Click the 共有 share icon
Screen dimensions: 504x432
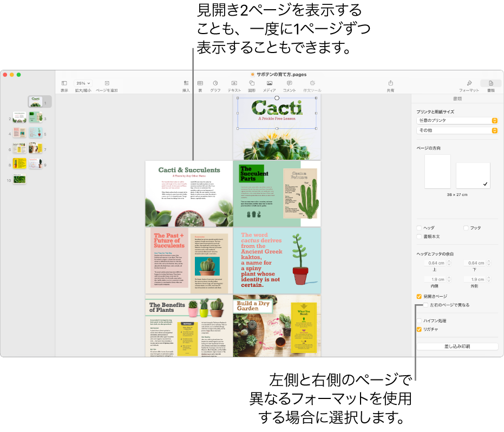[x=390, y=83]
